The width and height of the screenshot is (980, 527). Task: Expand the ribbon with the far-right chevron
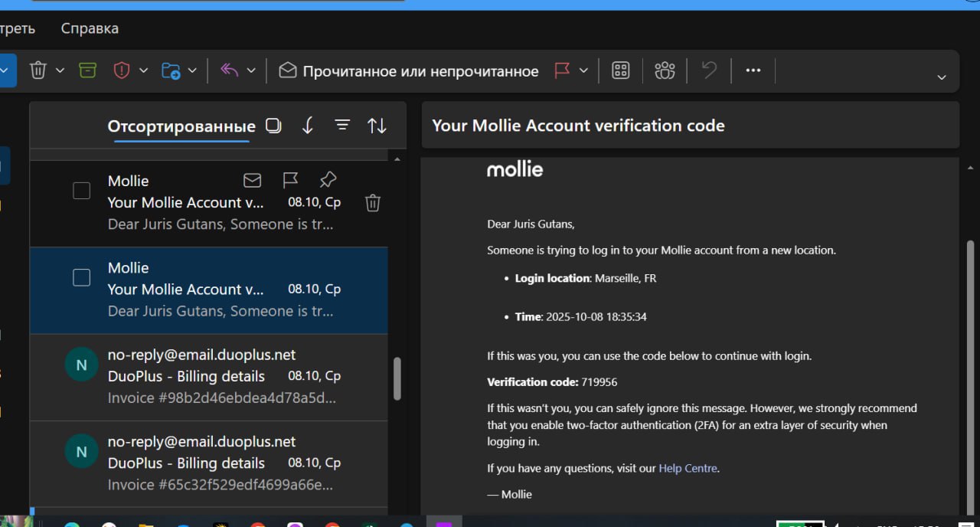click(942, 77)
